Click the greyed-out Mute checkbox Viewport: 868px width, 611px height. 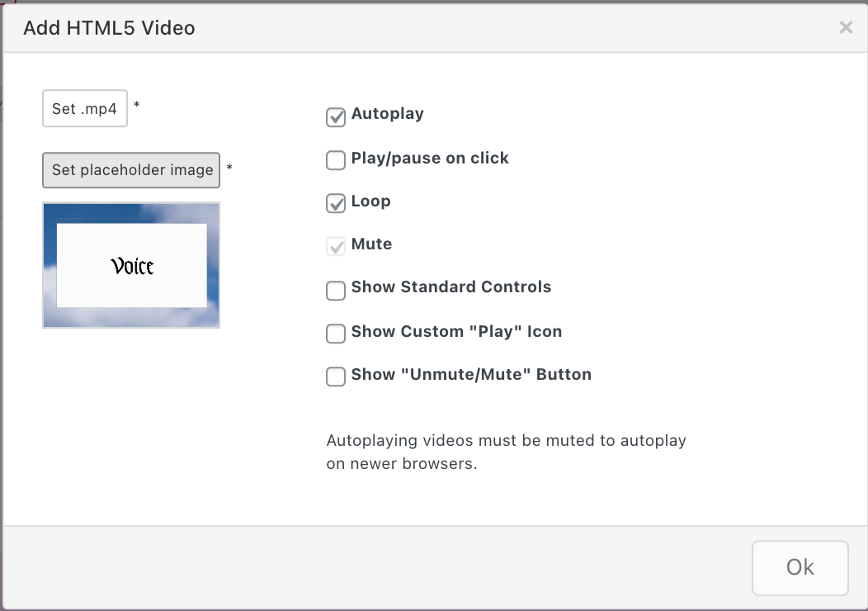[x=336, y=246]
